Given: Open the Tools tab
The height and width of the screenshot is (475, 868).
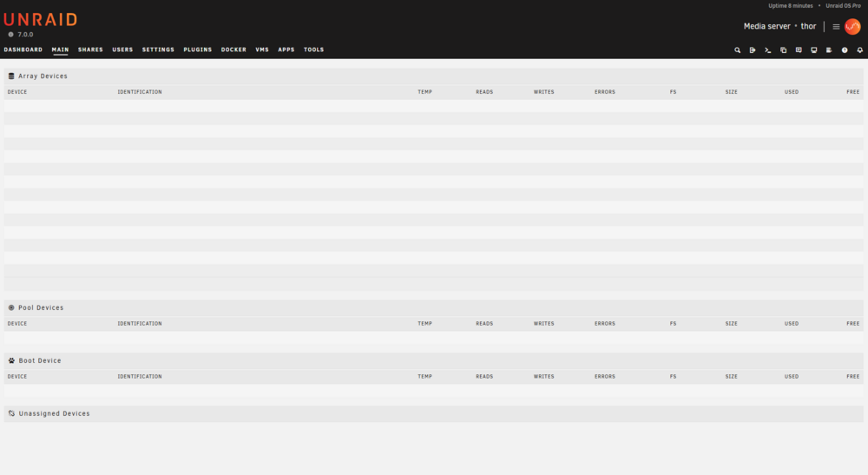Looking at the screenshot, I should (x=314, y=49).
